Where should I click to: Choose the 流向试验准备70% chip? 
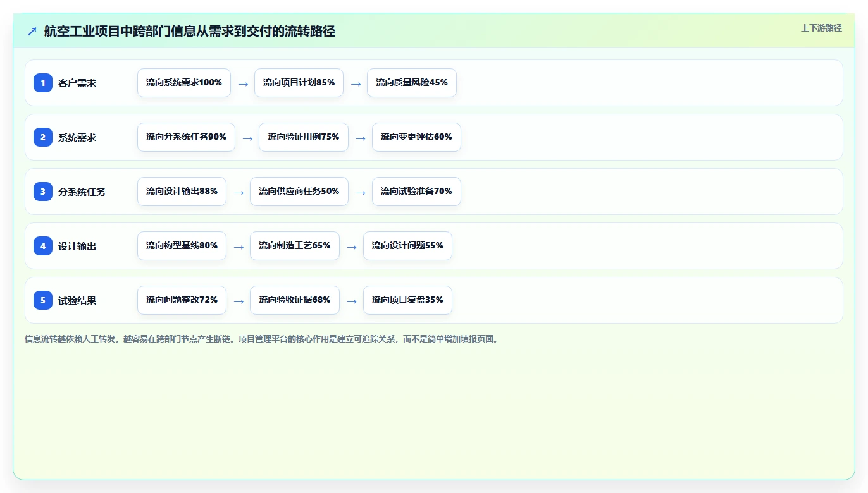(x=416, y=192)
